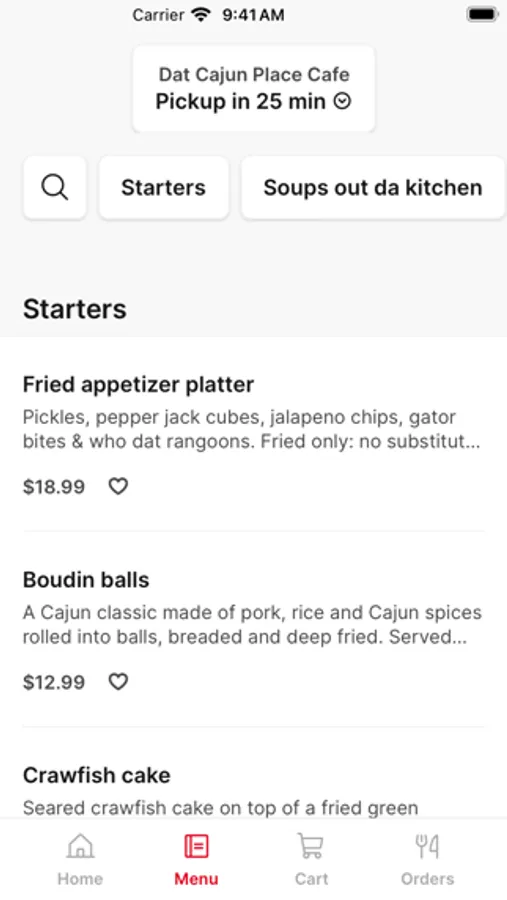This screenshot has height=900, width=507.
Task: Tap the Wi-Fi icon in the status bar
Action: coord(202,14)
